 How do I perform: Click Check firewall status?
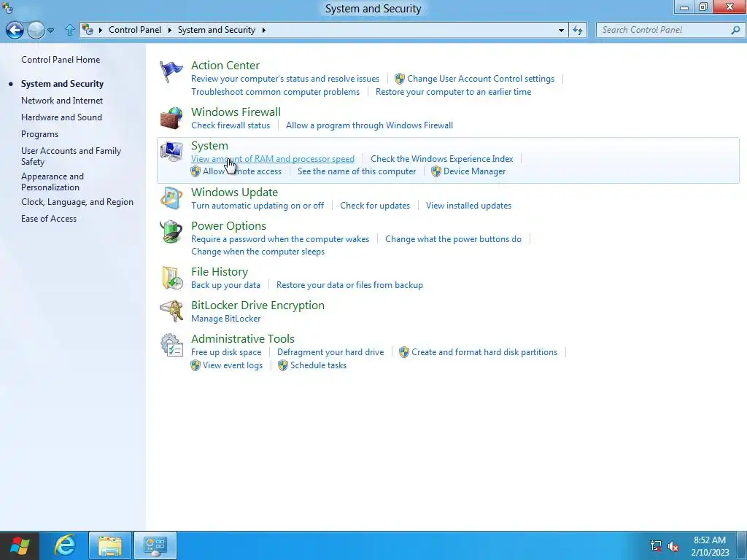pyautogui.click(x=231, y=125)
